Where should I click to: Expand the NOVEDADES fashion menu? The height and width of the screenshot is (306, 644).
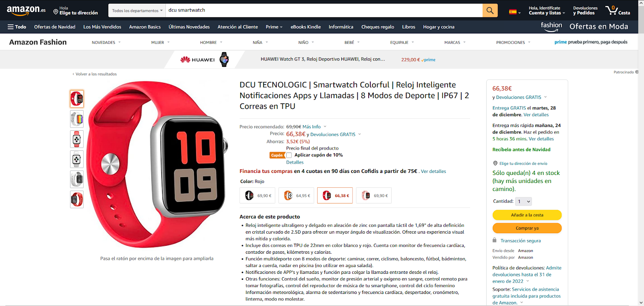point(106,42)
